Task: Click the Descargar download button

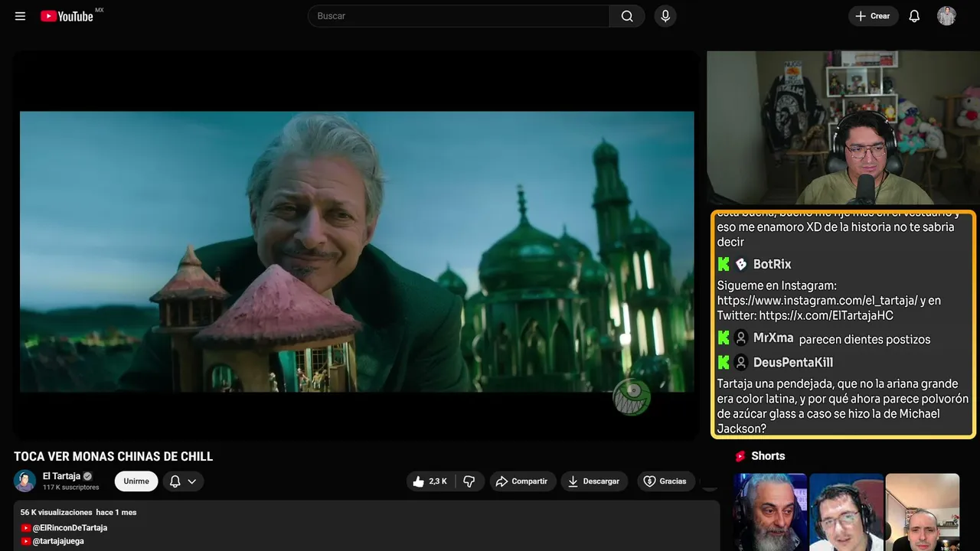Action: [x=594, y=481]
